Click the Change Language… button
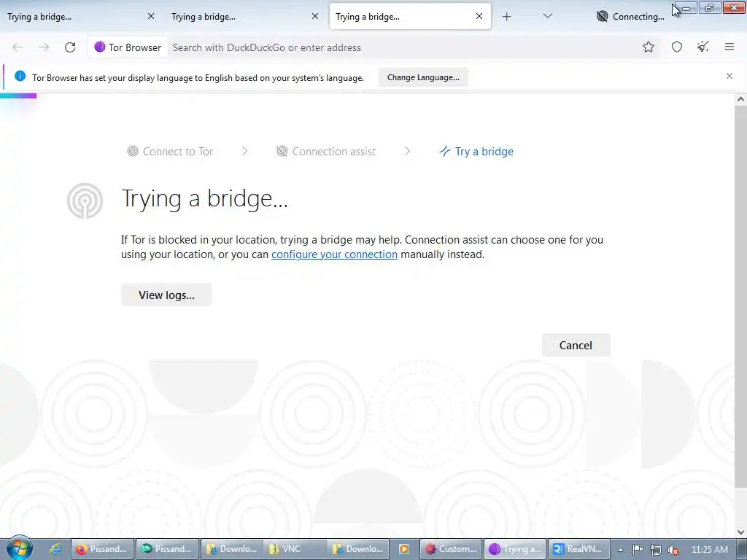747x560 pixels. 423,77
